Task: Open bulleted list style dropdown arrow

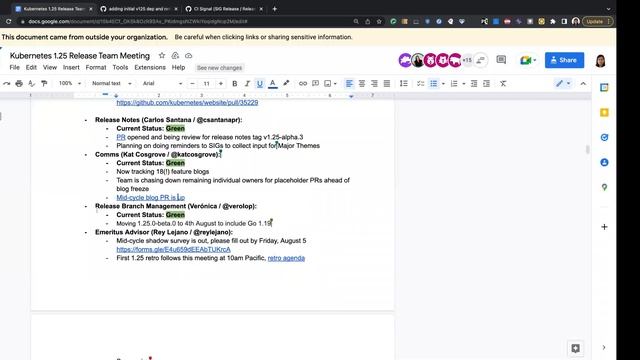Action: (x=443, y=84)
